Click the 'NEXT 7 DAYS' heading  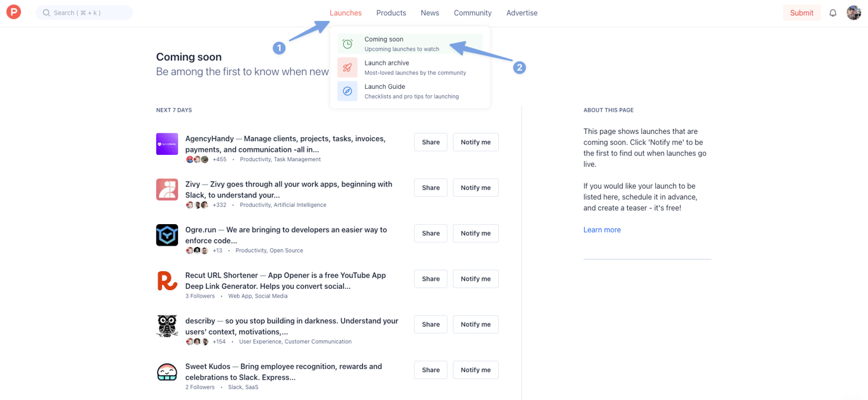174,110
